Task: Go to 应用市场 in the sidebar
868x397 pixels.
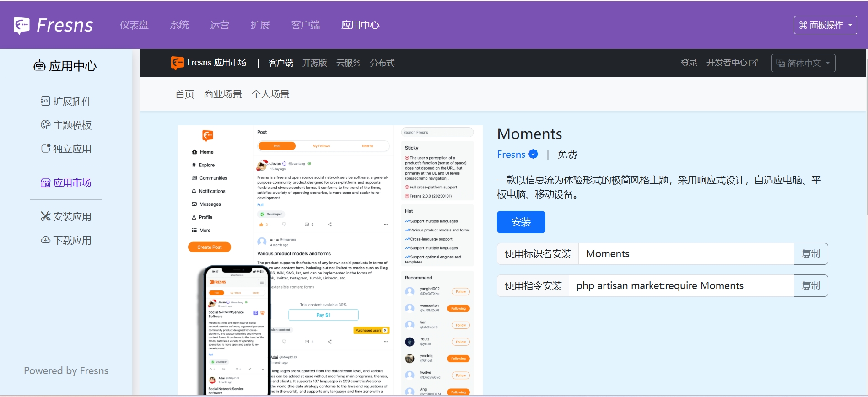Action: point(66,182)
